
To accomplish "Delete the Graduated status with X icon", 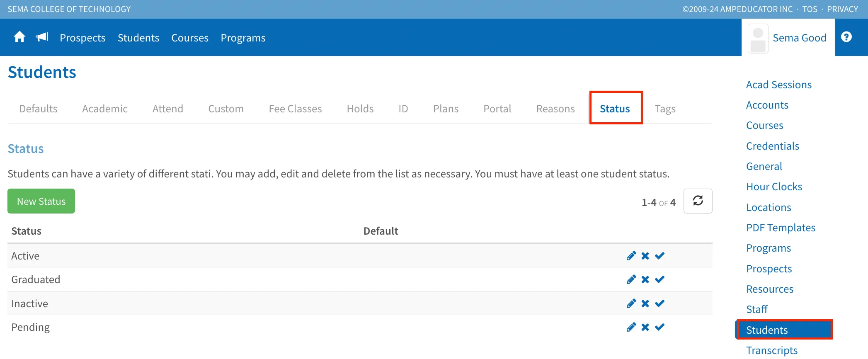I will tap(645, 279).
